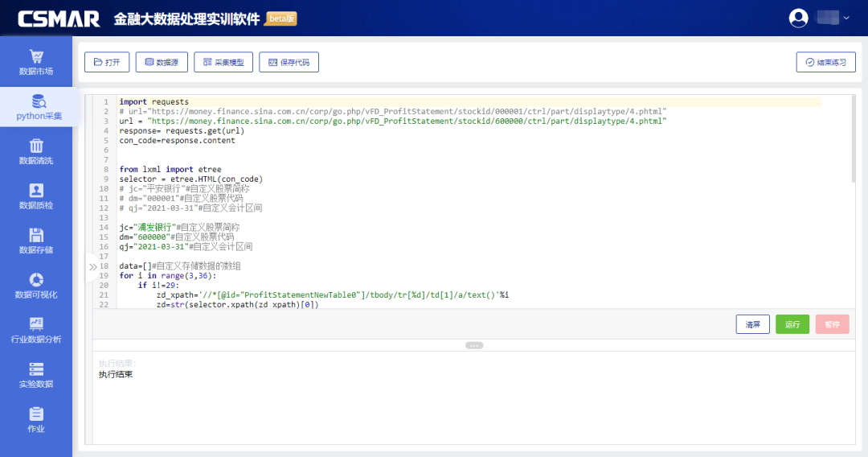
Task: Select 行业数据分析 sidebar icon
Action: tap(36, 324)
